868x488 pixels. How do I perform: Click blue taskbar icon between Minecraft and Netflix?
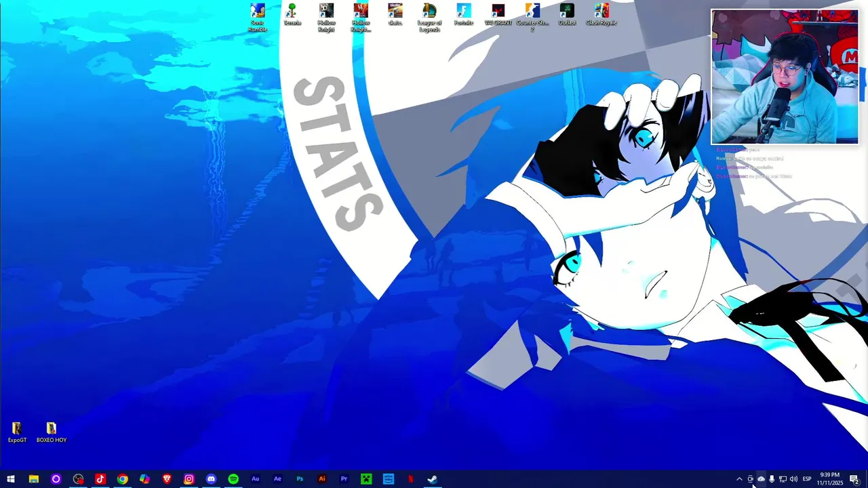point(388,479)
